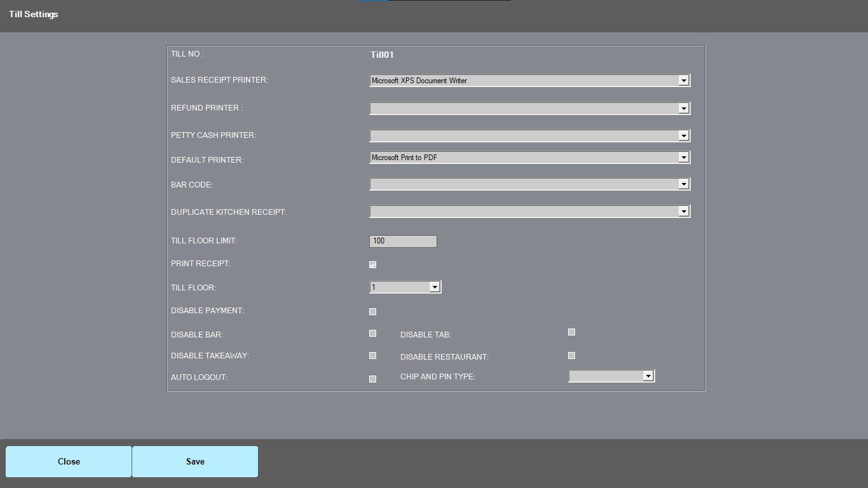Check the Disable Tab checkbox
The image size is (868, 488).
coord(571,332)
